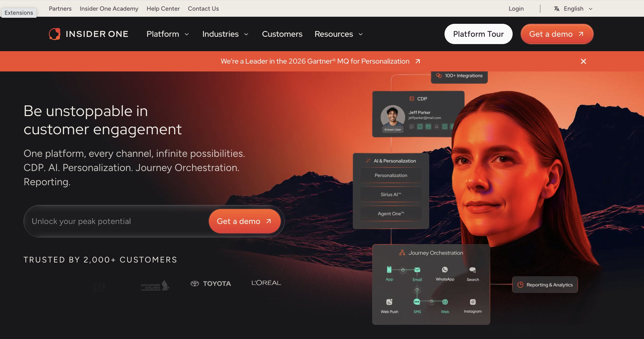The width and height of the screenshot is (644, 339).
Task: Click the language translate icon
Action: [556, 9]
